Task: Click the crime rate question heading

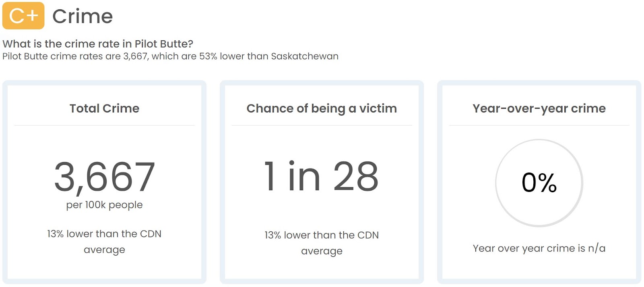Action: coord(98,44)
